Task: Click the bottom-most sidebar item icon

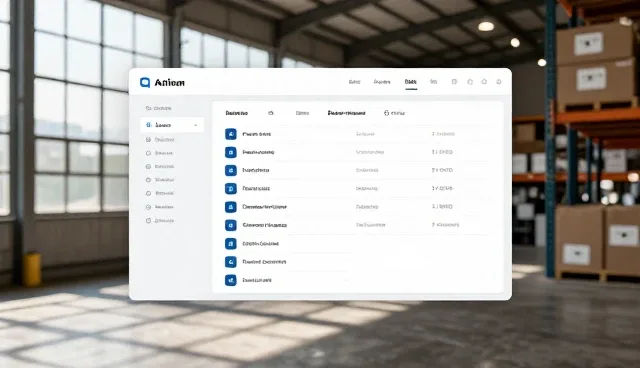Action: tap(148, 220)
